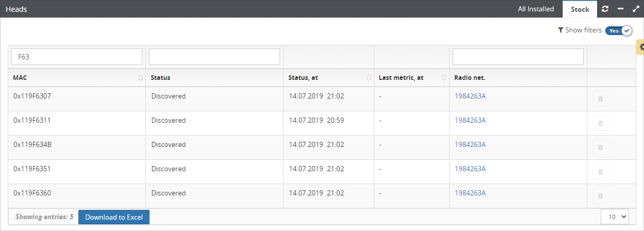
Task: Open the page size dropdown showing 10
Action: (615, 217)
